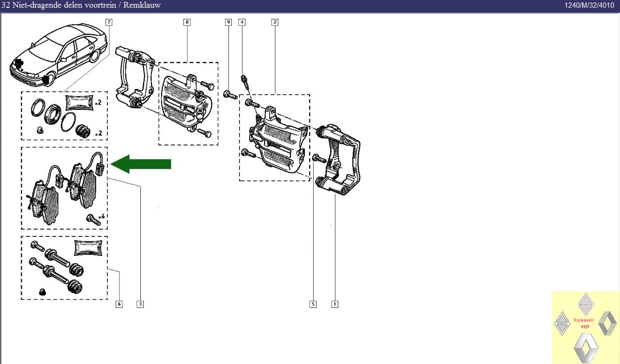Click part number 2 callout
The height and width of the screenshot is (364, 620).
click(274, 22)
